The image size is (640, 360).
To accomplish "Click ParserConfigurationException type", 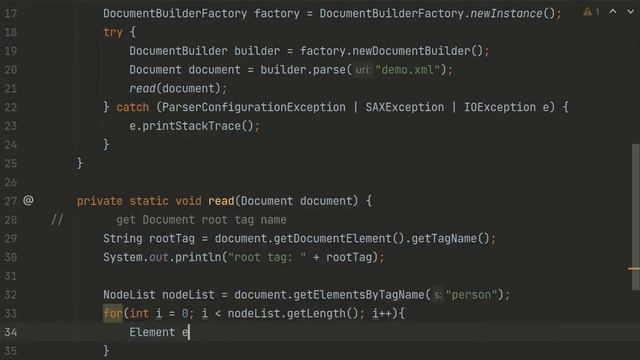I will (x=254, y=107).
